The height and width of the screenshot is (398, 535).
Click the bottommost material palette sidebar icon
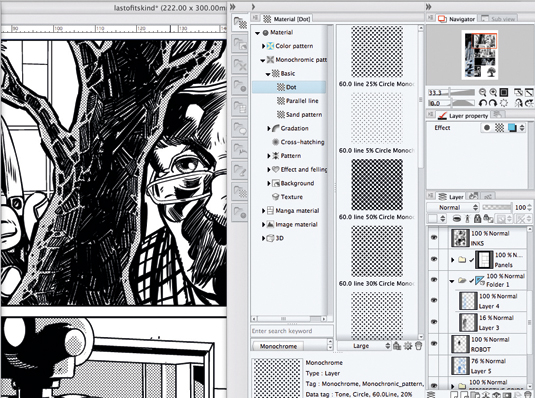[x=240, y=212]
